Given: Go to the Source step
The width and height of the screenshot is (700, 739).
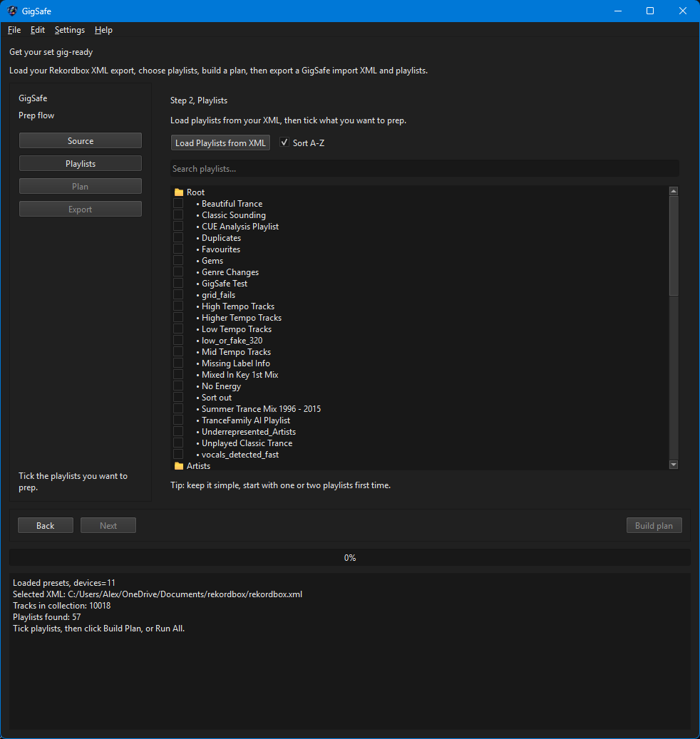Looking at the screenshot, I should click(81, 141).
